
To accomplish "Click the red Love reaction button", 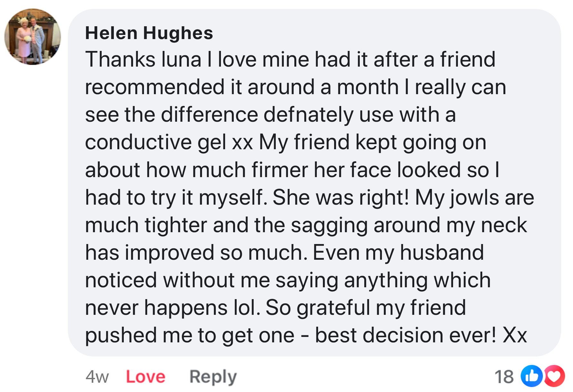I will coord(146,376).
